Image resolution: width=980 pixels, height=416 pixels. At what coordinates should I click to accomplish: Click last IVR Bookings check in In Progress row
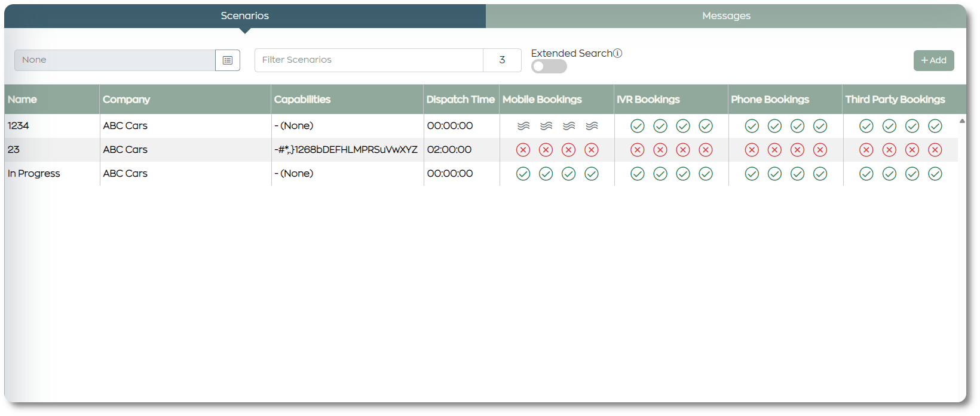pyautogui.click(x=706, y=174)
